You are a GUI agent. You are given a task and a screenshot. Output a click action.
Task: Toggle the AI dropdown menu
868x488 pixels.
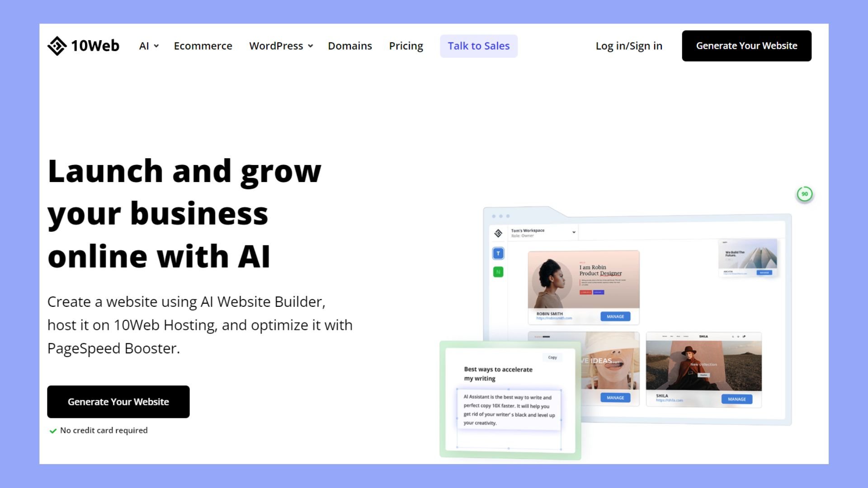pyautogui.click(x=148, y=45)
